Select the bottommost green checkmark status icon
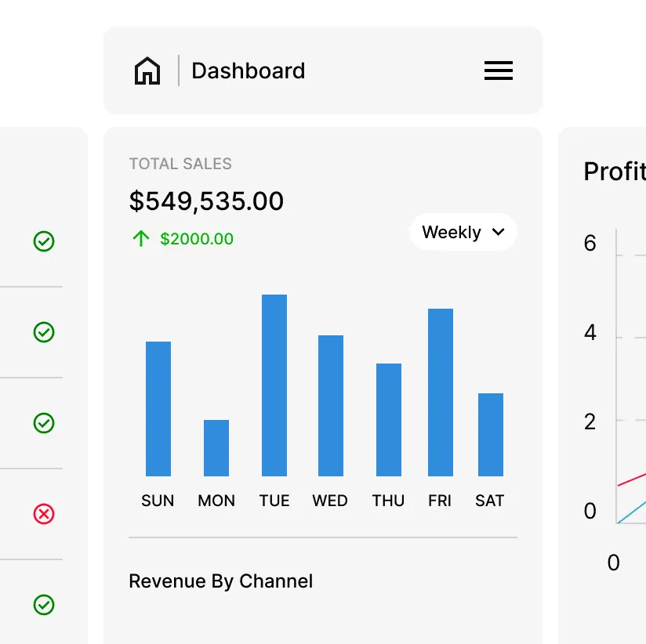This screenshot has width=646, height=644. pyautogui.click(x=44, y=605)
